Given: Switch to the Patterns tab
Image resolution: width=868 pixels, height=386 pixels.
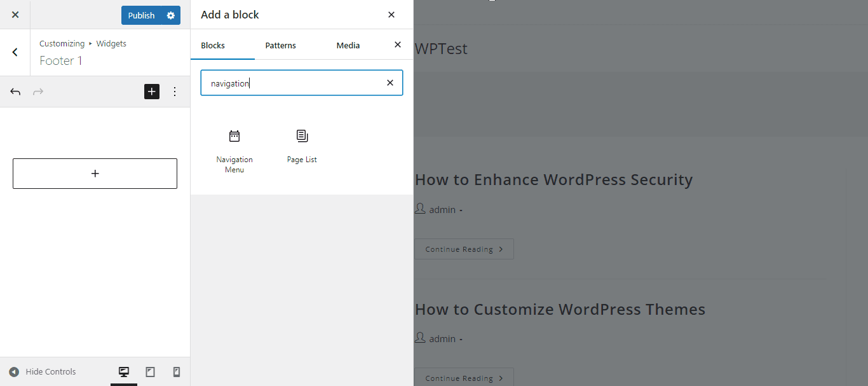Looking at the screenshot, I should 281,45.
